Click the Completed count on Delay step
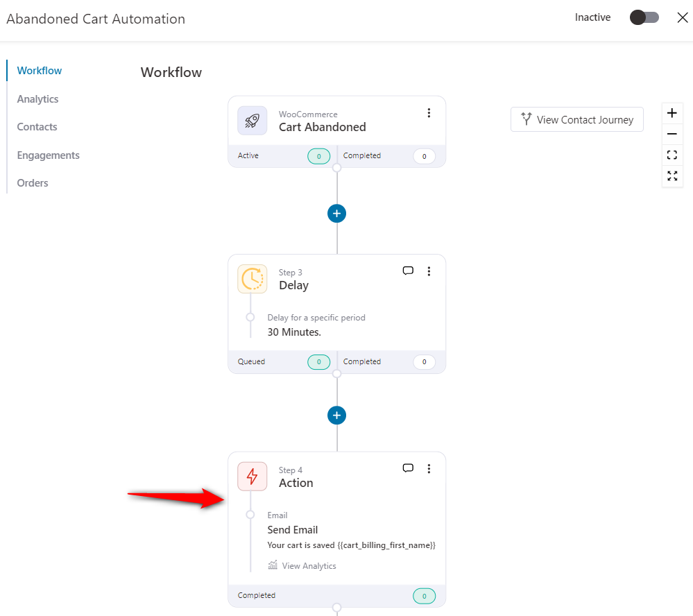The image size is (693, 616). click(425, 362)
